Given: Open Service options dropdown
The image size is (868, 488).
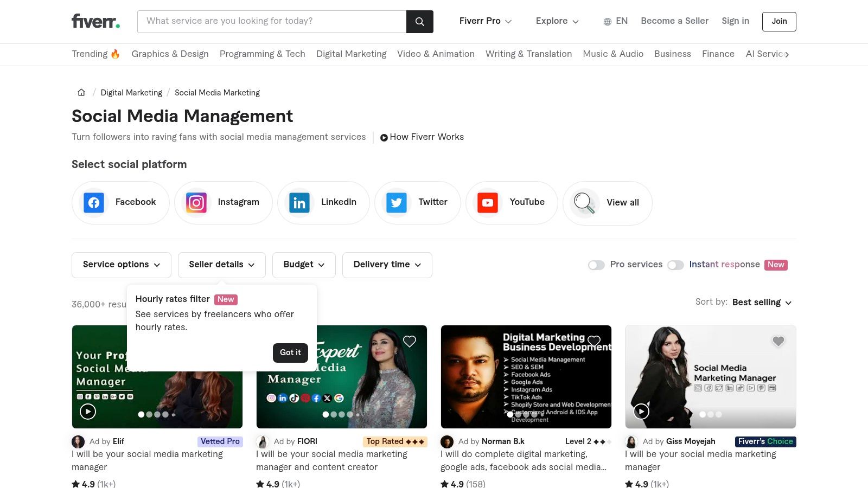Looking at the screenshot, I should tap(122, 265).
